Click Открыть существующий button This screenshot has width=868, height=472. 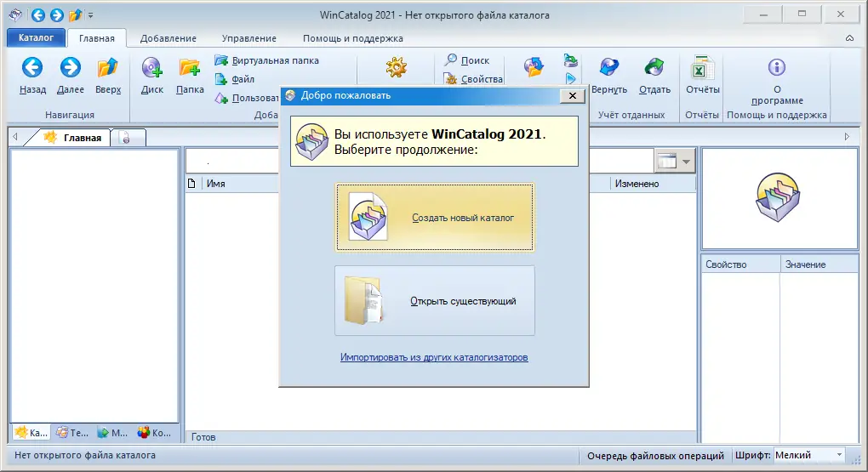[x=435, y=300]
